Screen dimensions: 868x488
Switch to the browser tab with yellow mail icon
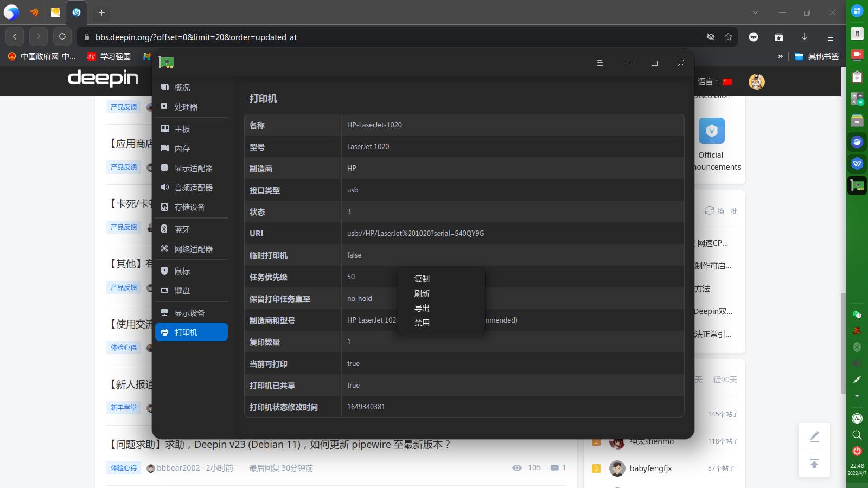click(55, 12)
